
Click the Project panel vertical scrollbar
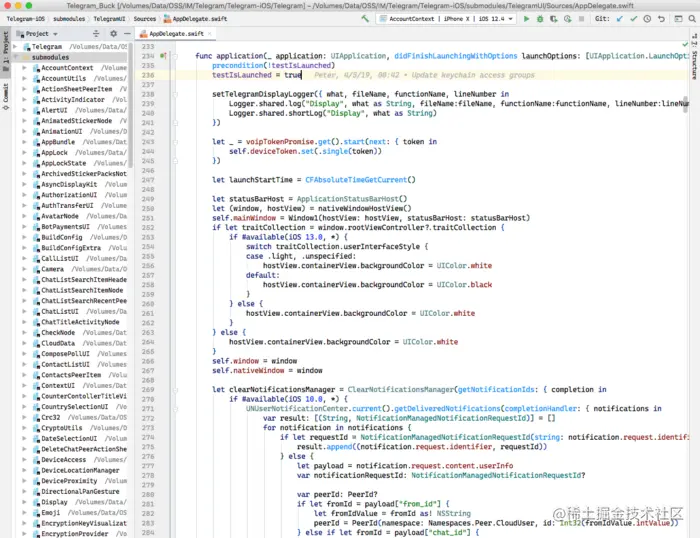[x=130, y=107]
